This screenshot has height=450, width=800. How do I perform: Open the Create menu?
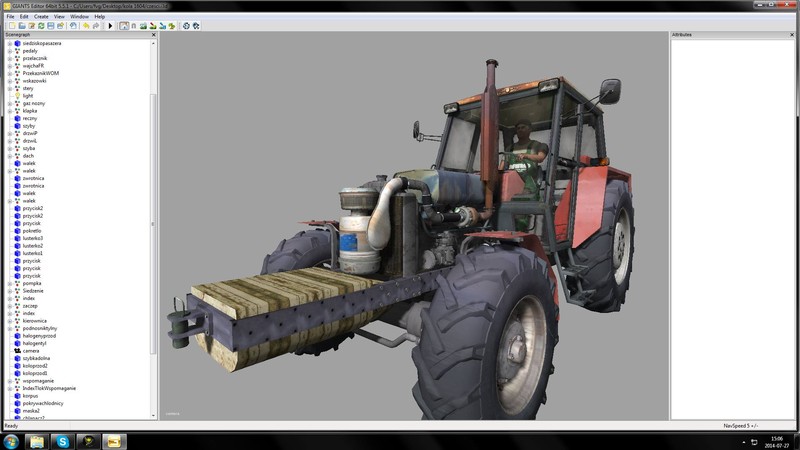click(x=41, y=16)
